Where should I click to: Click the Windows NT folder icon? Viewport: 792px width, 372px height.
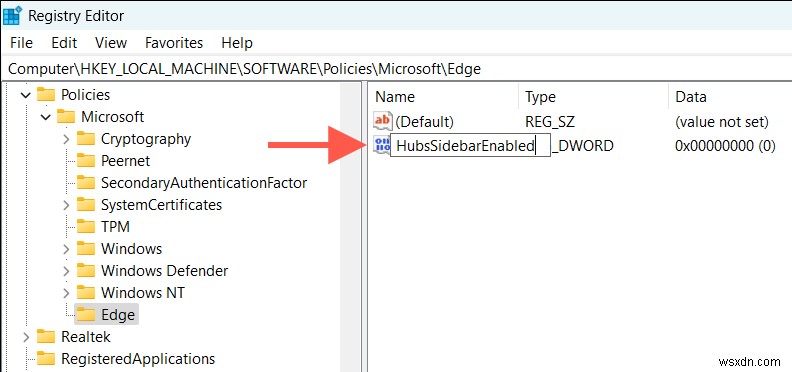point(86,293)
